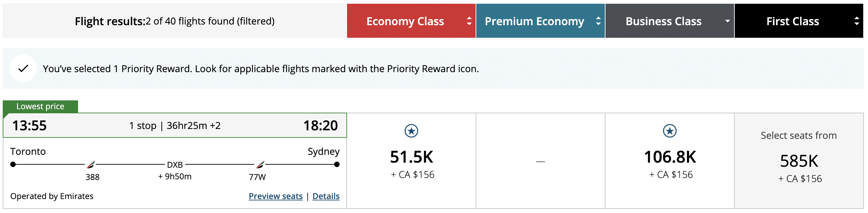Viewport: 868px width, 213px height.
Task: Open the flight Details link
Action: [x=326, y=196]
